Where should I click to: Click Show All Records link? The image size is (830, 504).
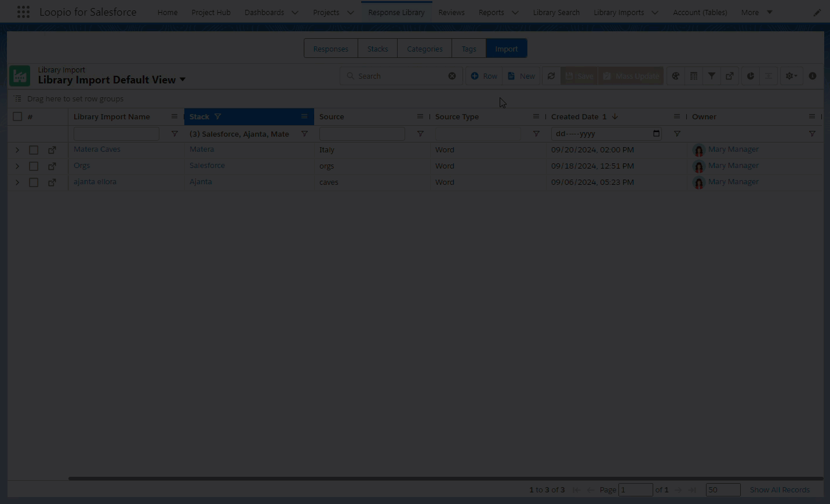tap(780, 490)
